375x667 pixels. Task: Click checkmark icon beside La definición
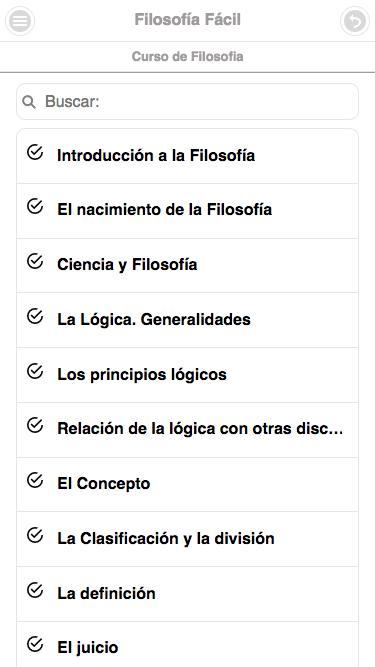(x=35, y=590)
